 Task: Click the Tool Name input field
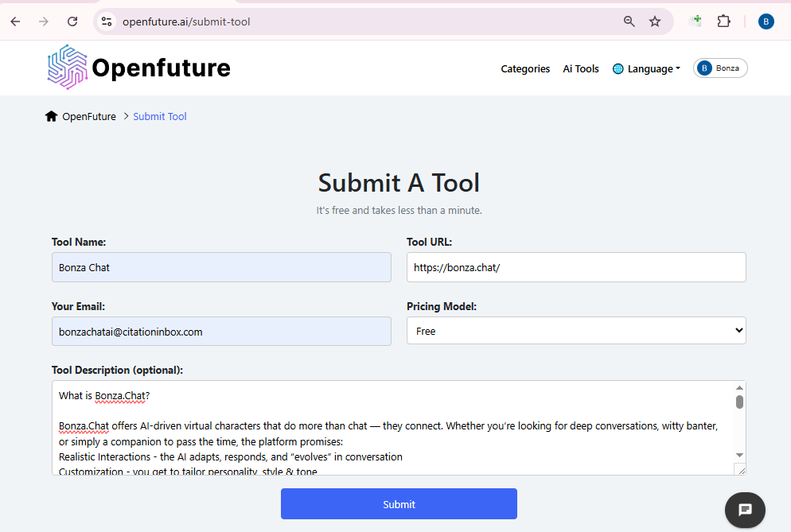(x=221, y=267)
